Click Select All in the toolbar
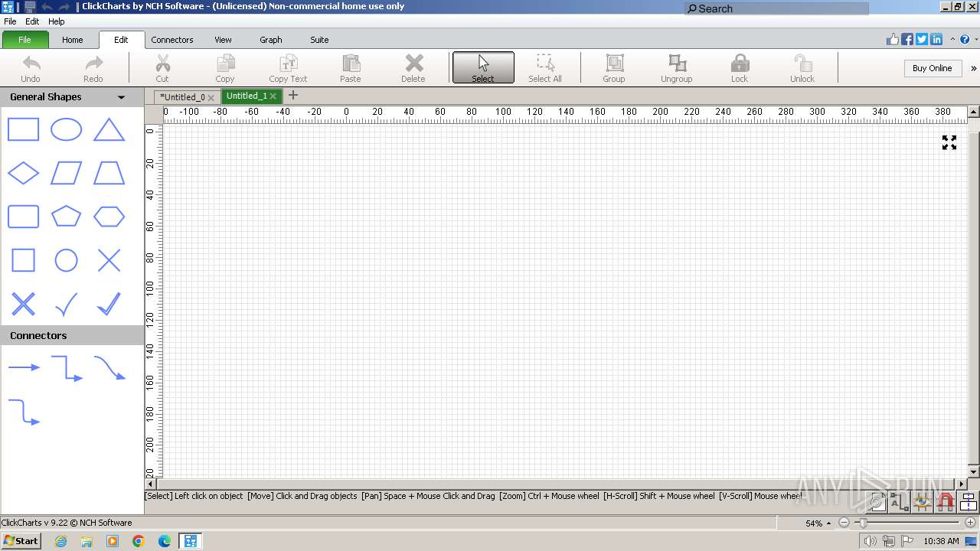This screenshot has width=980, height=551. pos(545,68)
